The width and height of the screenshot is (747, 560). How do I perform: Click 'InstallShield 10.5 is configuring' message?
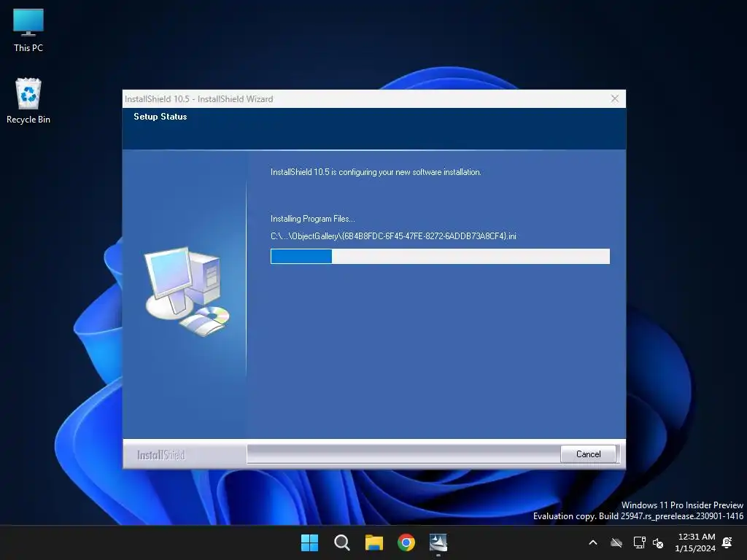pyautogui.click(x=376, y=172)
